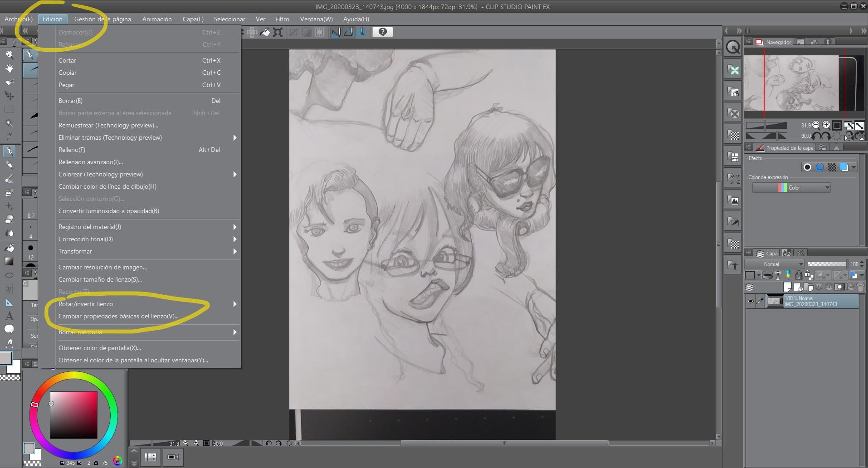Click Cambiar tamaño de lienzo menu entry
Viewport: 868px width, 468px height.
pos(100,279)
